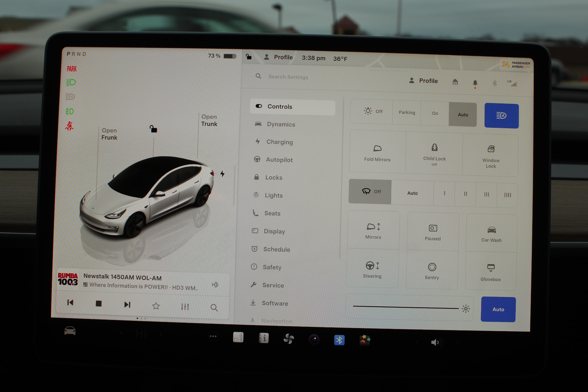Viewport: 588px width, 392px height.
Task: Tap Open Trunk
Action: coord(209,120)
